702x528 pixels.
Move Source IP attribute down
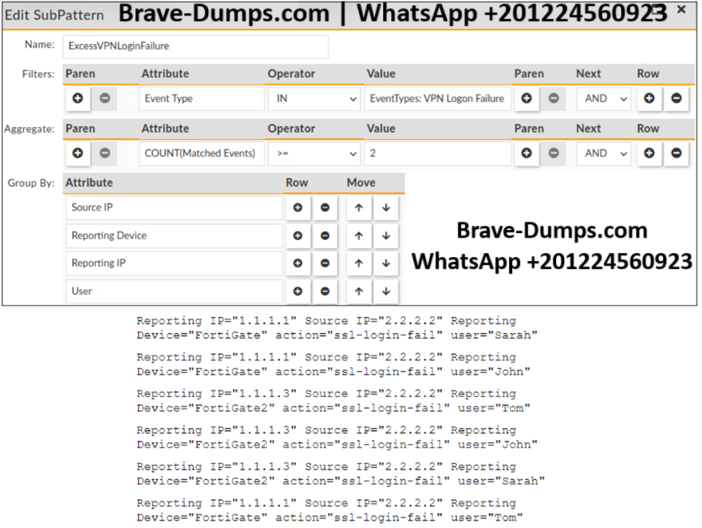click(385, 208)
